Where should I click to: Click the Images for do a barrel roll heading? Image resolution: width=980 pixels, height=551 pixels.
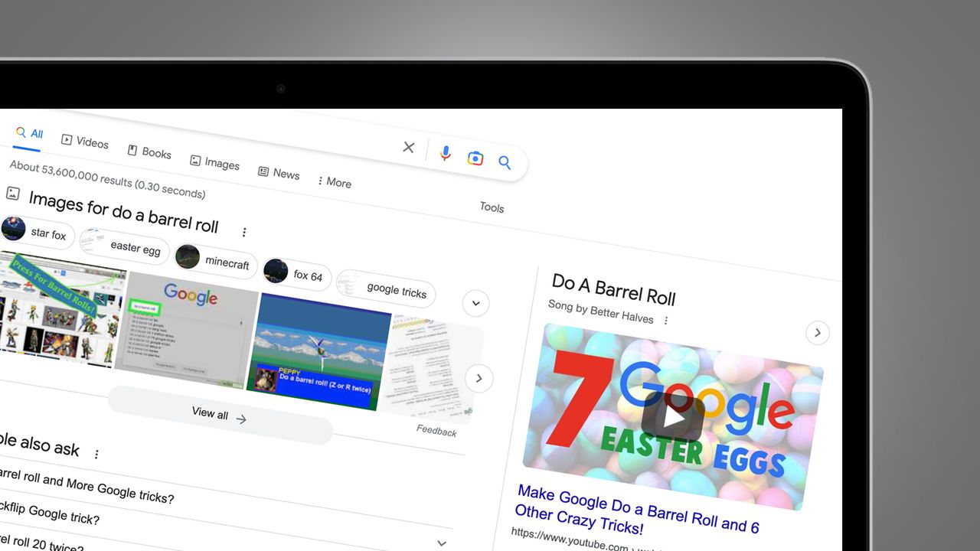click(x=123, y=210)
